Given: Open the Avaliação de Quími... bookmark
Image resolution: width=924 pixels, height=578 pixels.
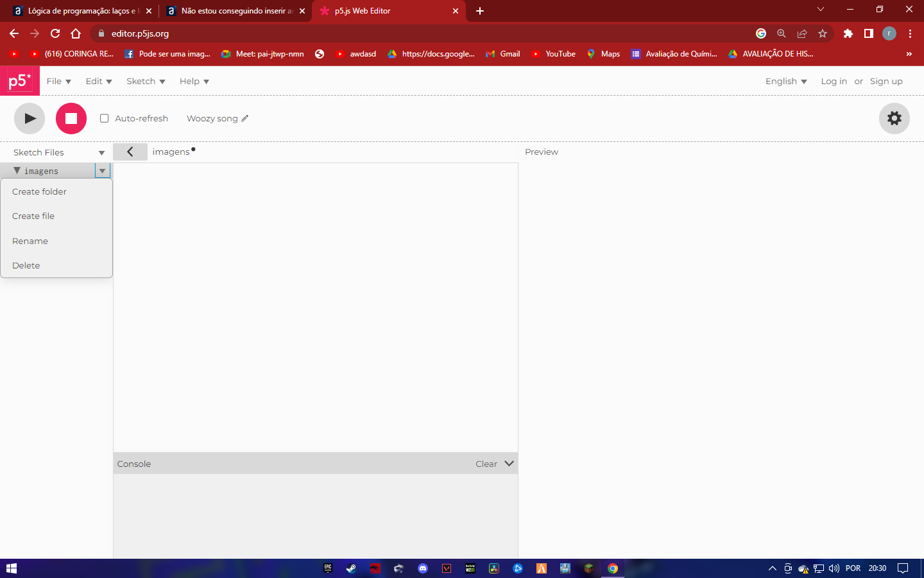Looking at the screenshot, I should [674, 54].
